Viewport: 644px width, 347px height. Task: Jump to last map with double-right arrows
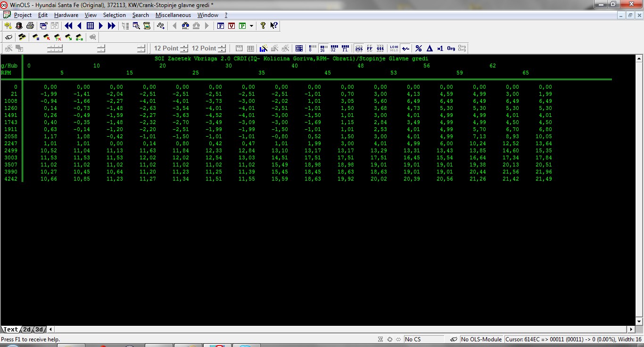112,26
